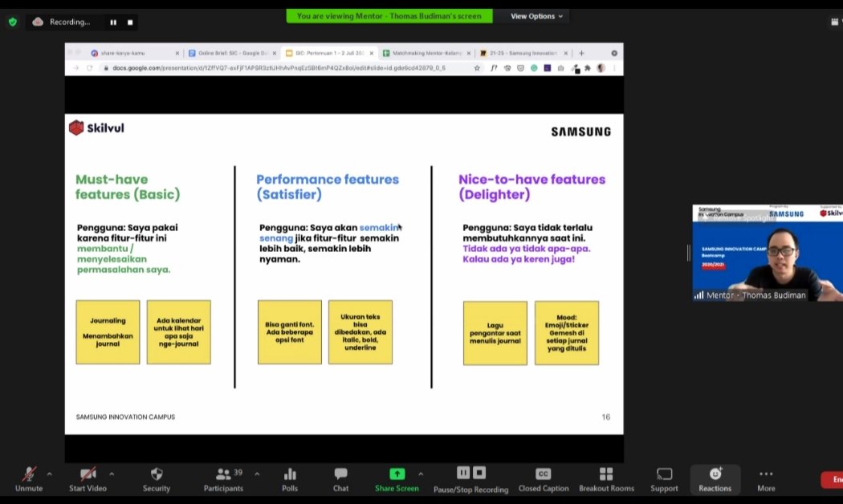The image size is (843, 504).
Task: Toggle Closed Caption
Action: [543, 474]
